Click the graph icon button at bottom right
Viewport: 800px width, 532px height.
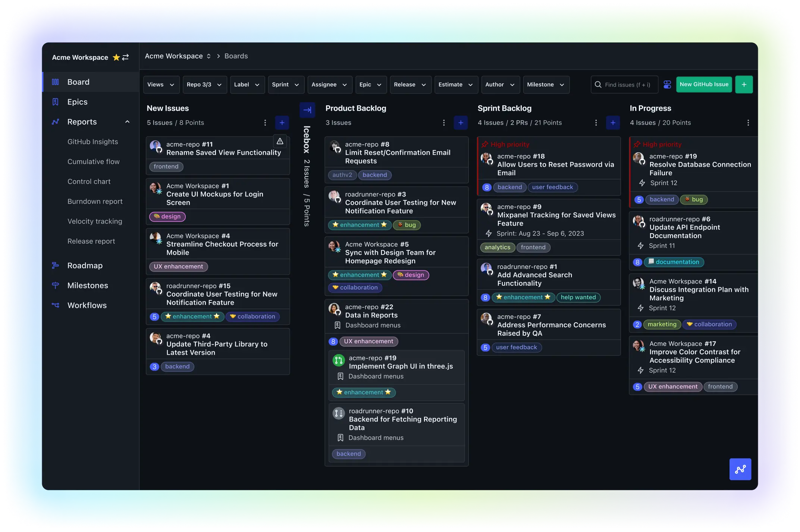[740, 469]
